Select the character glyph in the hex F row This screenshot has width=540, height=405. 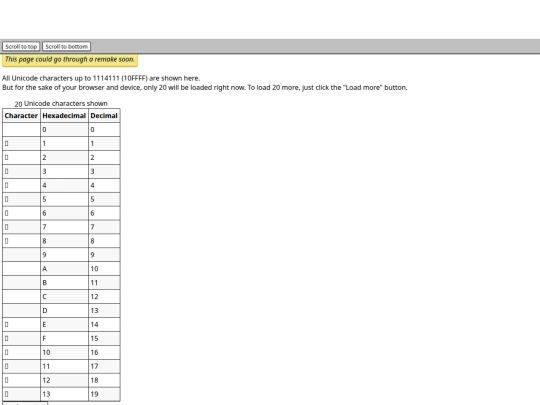[x=7, y=339]
